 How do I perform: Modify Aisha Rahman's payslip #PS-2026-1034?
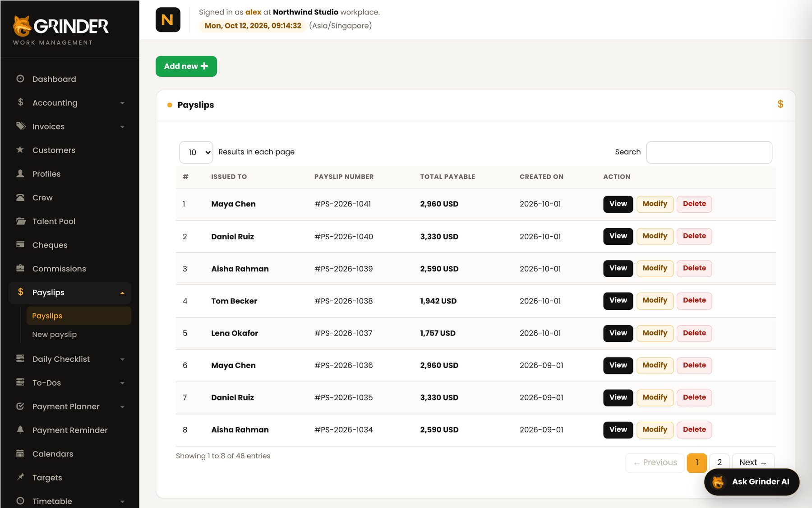click(x=655, y=429)
